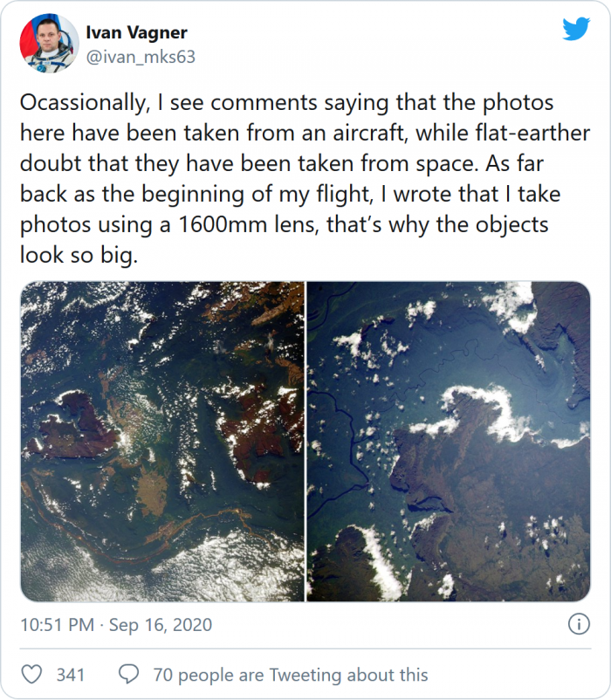611x700 pixels.
Task: Open Ivan Vagner's profile avatar
Action: (x=45, y=44)
